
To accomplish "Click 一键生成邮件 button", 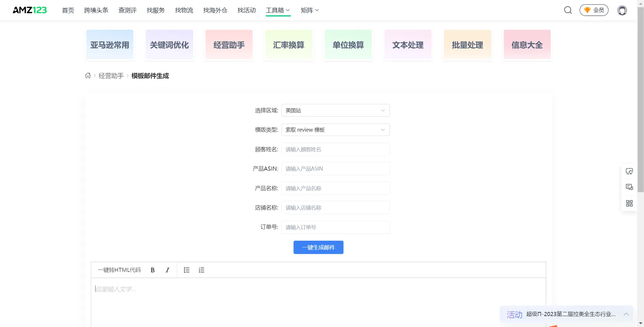I will tap(318, 247).
